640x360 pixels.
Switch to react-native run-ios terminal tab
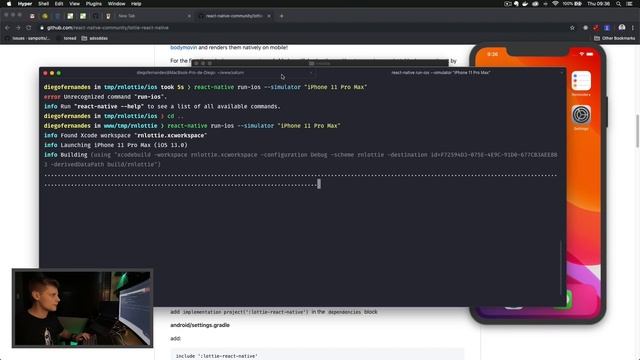(441, 73)
